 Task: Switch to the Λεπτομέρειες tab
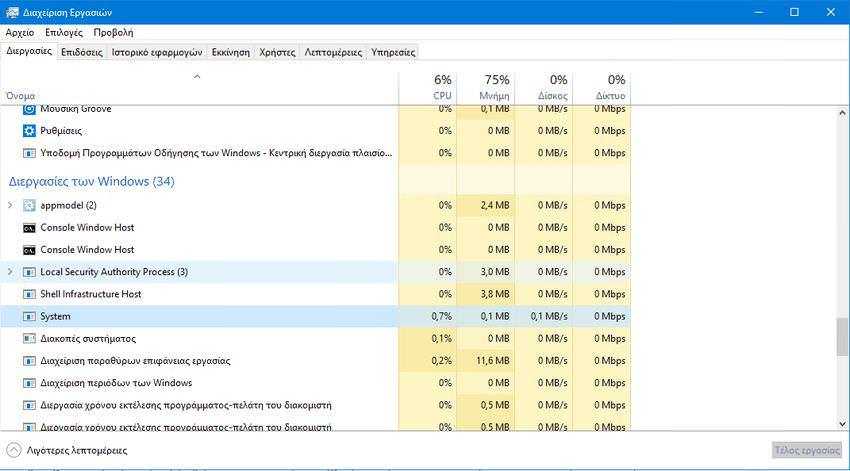point(333,52)
